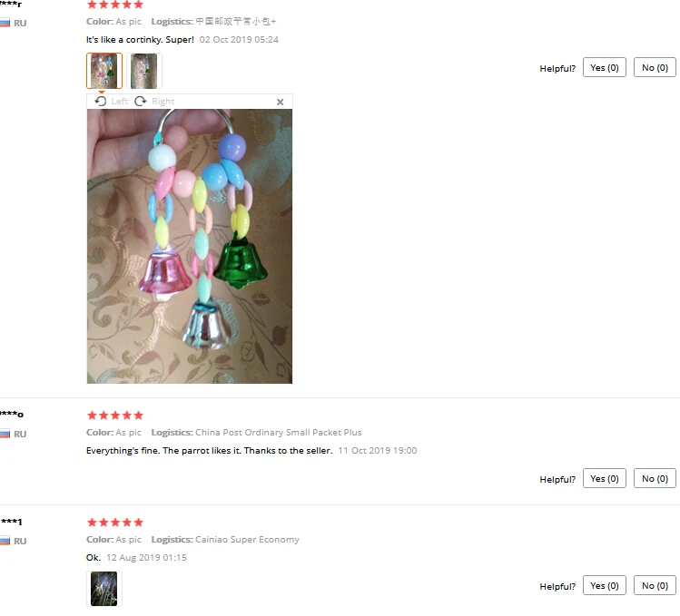
Task: Click Russian flag icon beside reviewer ***1
Action: (5, 541)
